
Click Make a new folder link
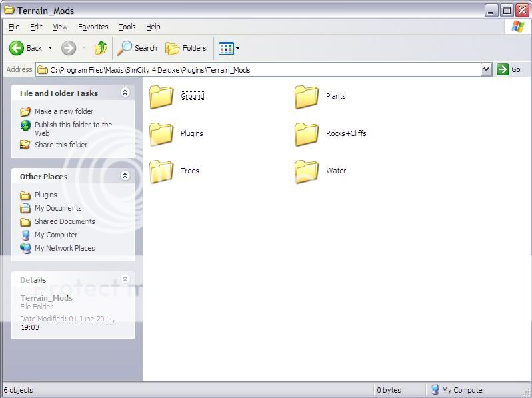[x=64, y=111]
